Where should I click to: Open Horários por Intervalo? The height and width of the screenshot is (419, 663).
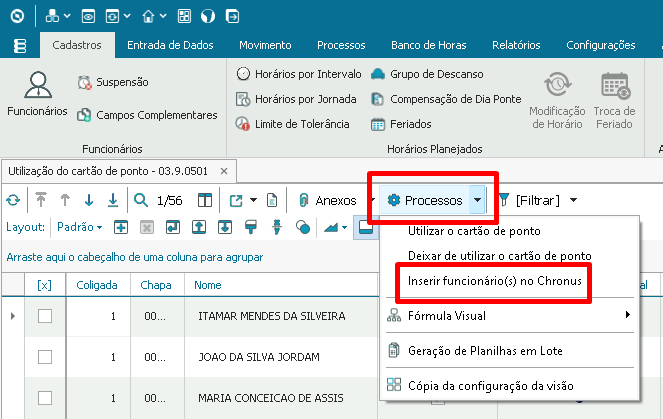pyautogui.click(x=299, y=74)
